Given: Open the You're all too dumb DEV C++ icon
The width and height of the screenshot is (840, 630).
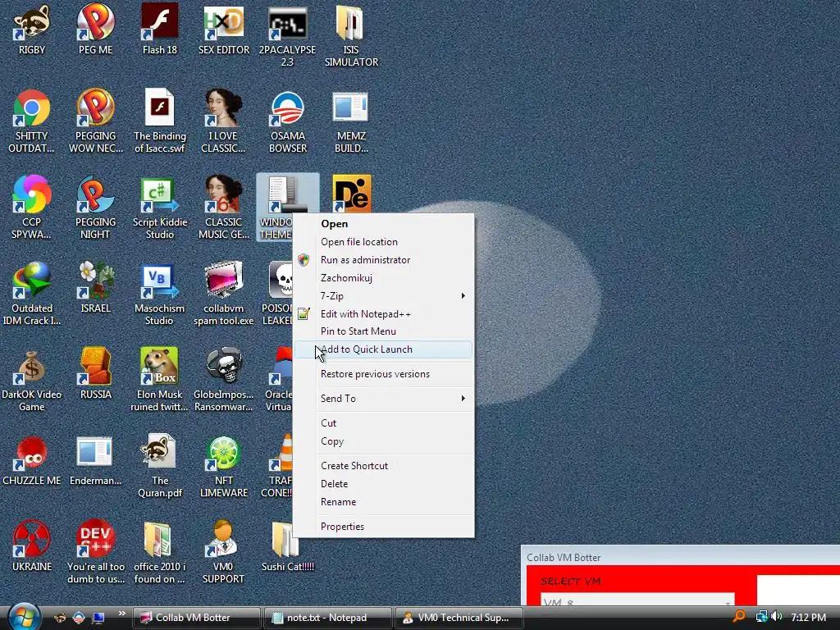Looking at the screenshot, I should 95,553.
